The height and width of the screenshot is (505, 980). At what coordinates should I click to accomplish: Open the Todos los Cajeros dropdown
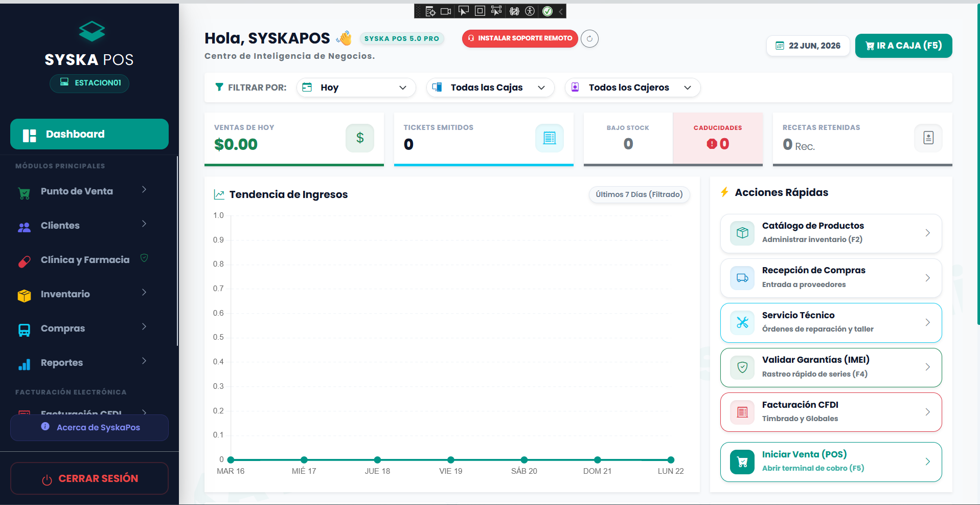point(632,87)
